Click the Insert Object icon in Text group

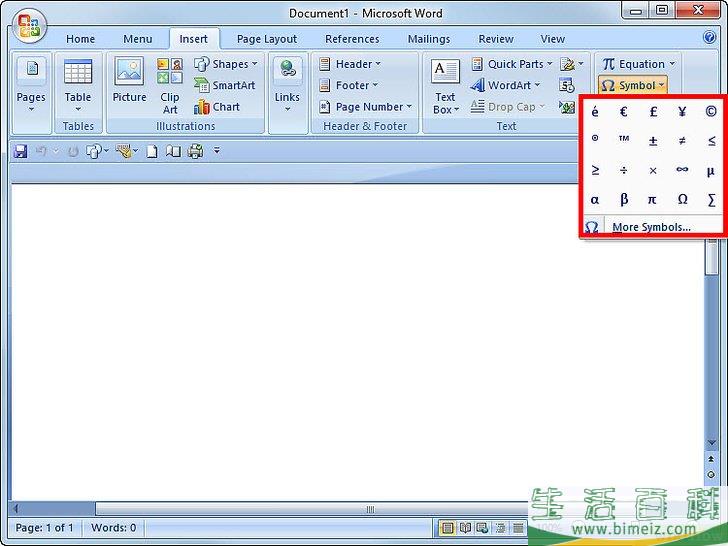(567, 107)
